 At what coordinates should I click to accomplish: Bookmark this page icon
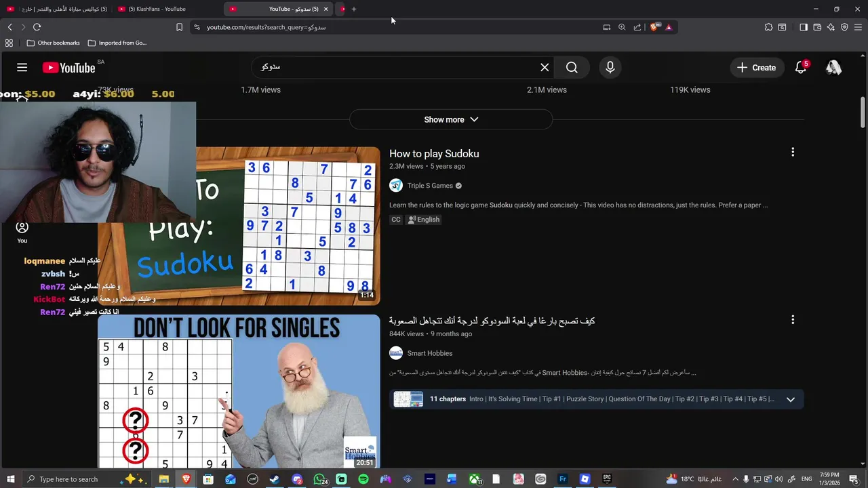point(179,27)
